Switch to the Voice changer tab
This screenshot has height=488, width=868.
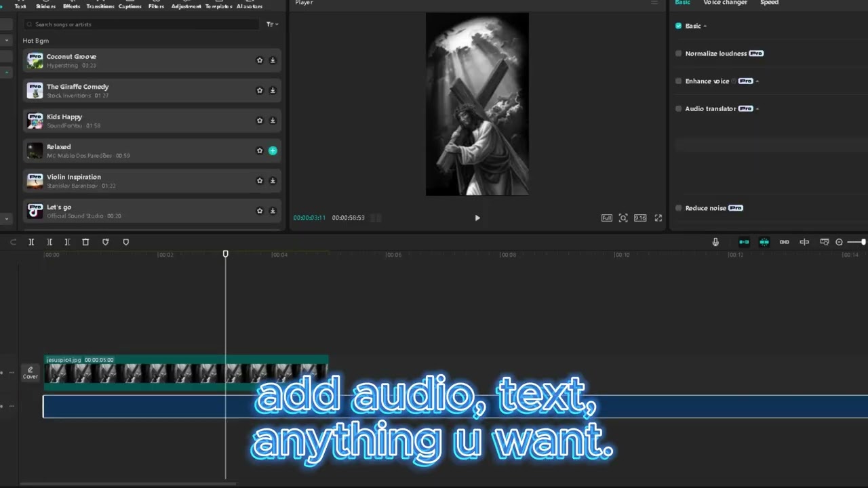725,3
